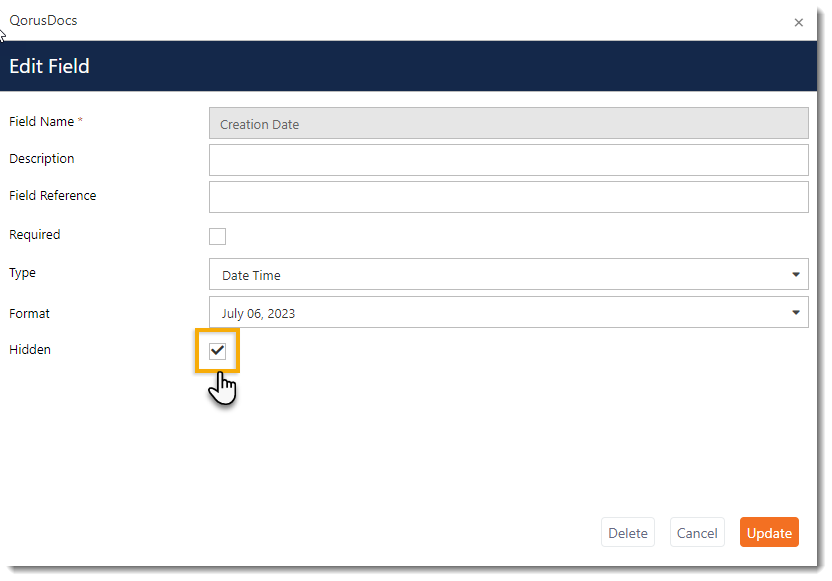Click the Description label
Viewport: 832px width, 581px height.
(x=41, y=158)
